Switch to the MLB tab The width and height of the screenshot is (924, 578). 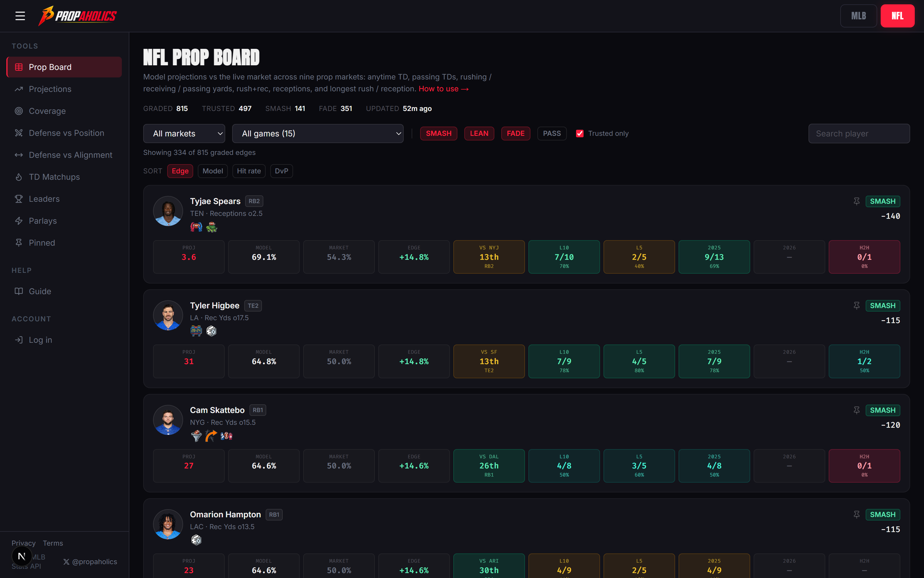(858, 16)
